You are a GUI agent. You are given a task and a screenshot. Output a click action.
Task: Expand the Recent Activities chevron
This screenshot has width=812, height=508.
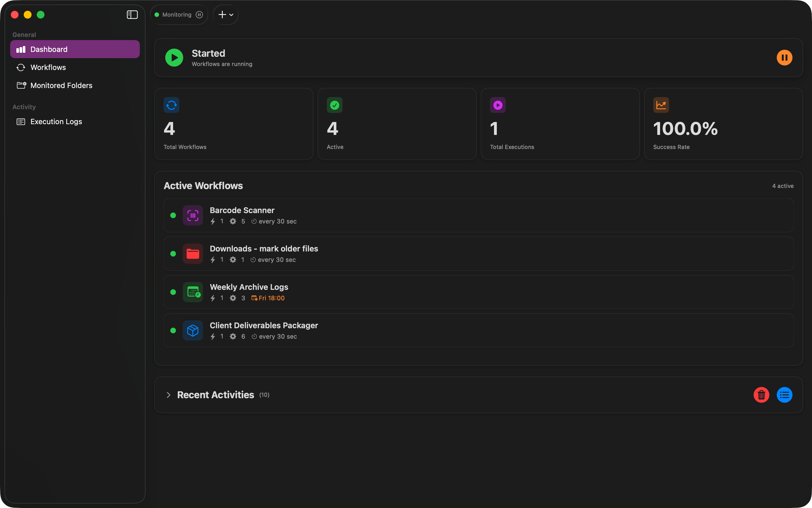tap(168, 395)
